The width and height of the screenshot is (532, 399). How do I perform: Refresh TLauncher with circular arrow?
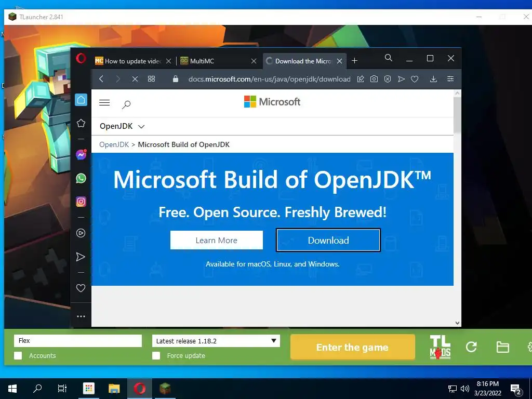click(471, 347)
